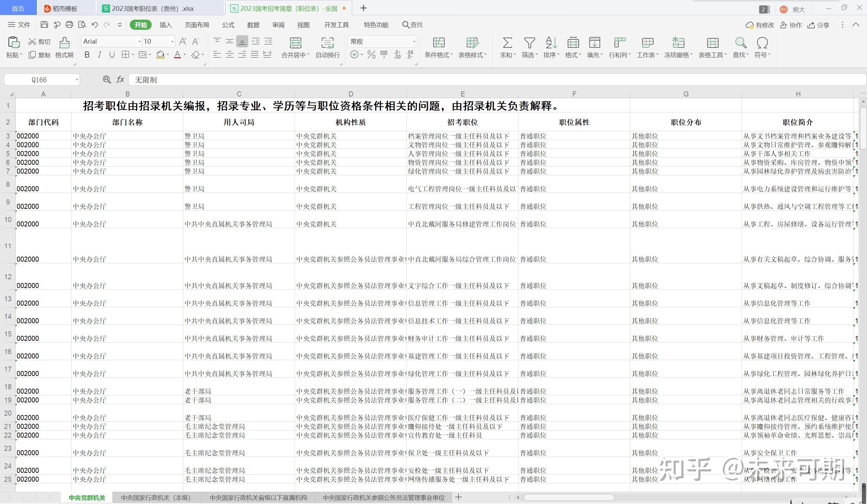
Task: Toggle Underline formatting
Action: (x=112, y=54)
